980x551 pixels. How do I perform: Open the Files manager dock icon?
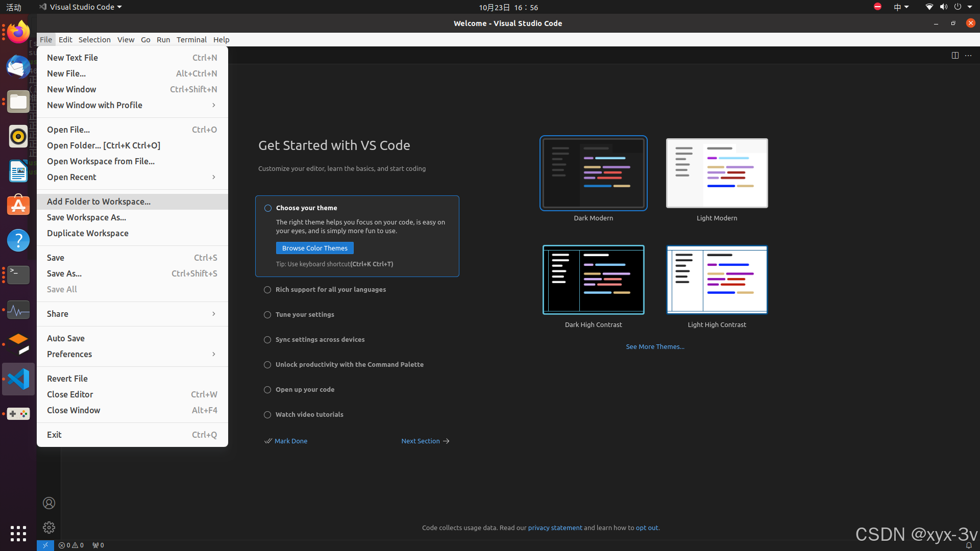18,102
